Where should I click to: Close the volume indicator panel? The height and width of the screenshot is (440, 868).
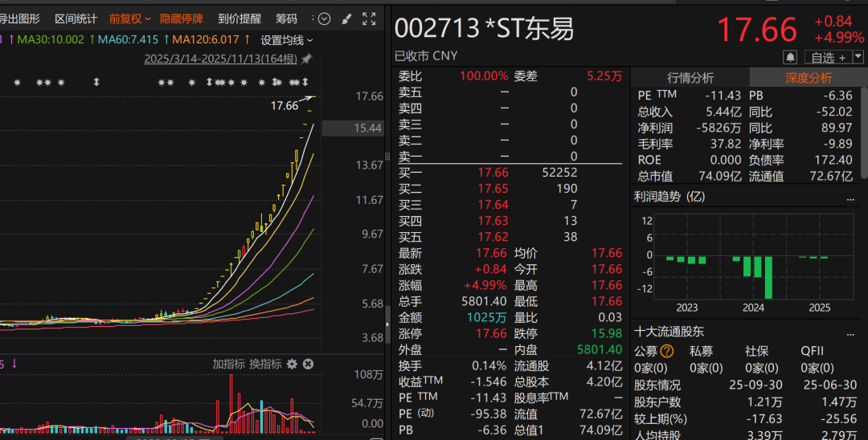click(x=308, y=364)
